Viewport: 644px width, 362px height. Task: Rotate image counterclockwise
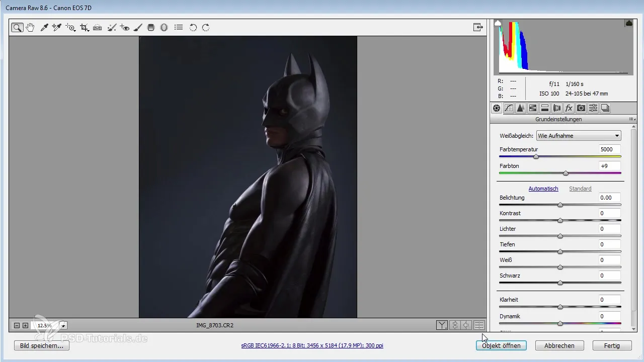click(193, 28)
